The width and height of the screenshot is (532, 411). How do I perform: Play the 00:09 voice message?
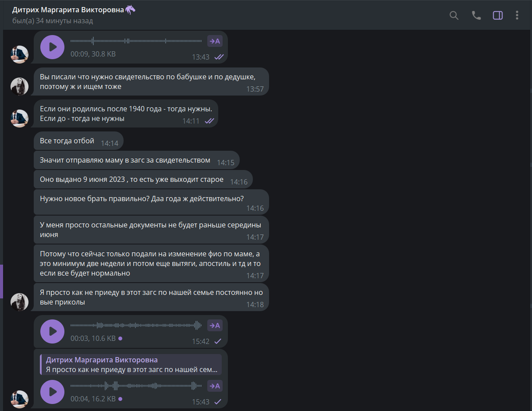pos(52,47)
